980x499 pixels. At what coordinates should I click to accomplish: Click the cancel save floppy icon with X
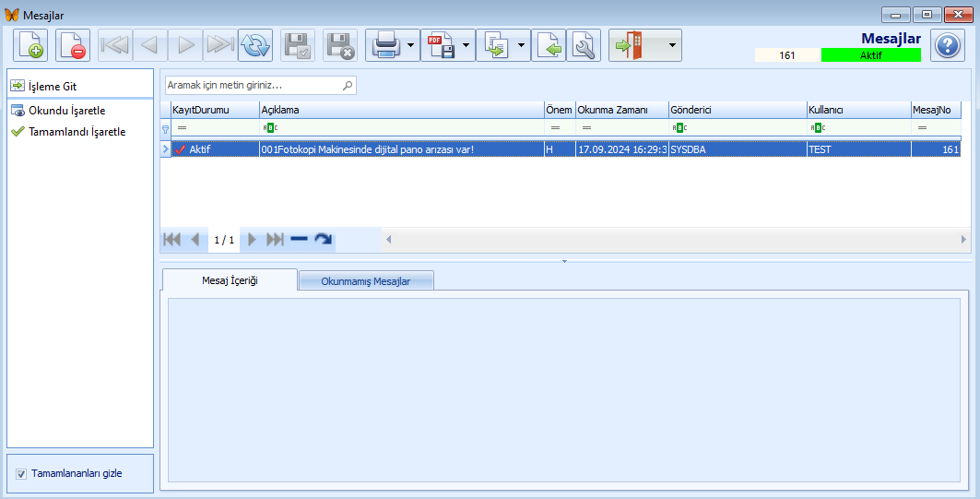(340, 45)
